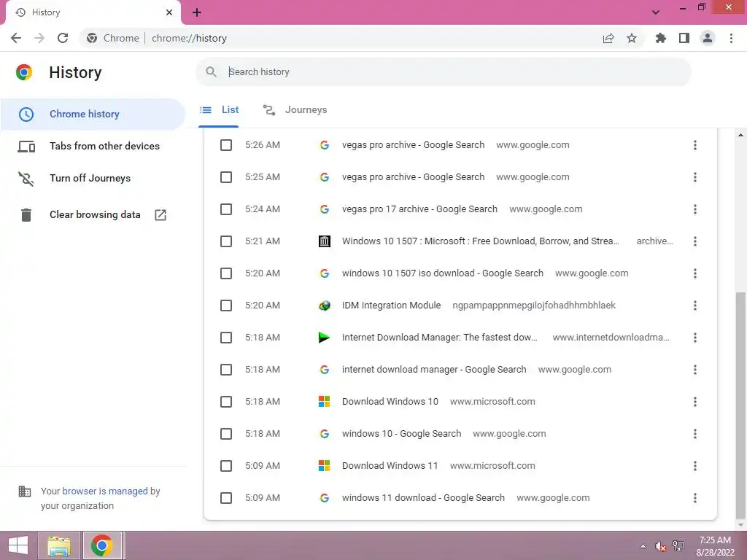The height and width of the screenshot is (560, 747).
Task: Click the Turn off Journeys icon
Action: click(x=26, y=179)
